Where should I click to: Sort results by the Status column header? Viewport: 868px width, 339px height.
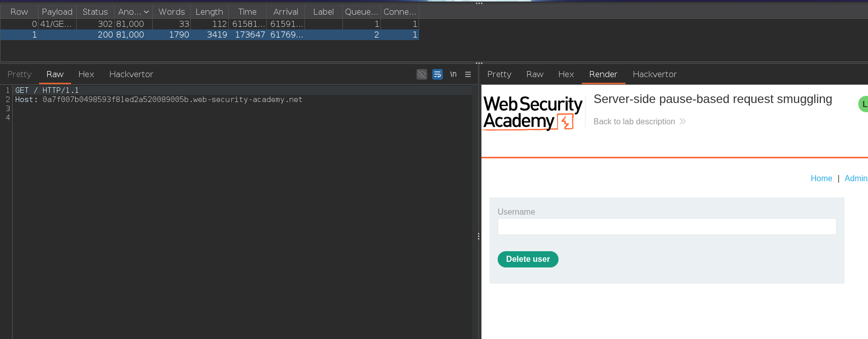pyautogui.click(x=95, y=12)
